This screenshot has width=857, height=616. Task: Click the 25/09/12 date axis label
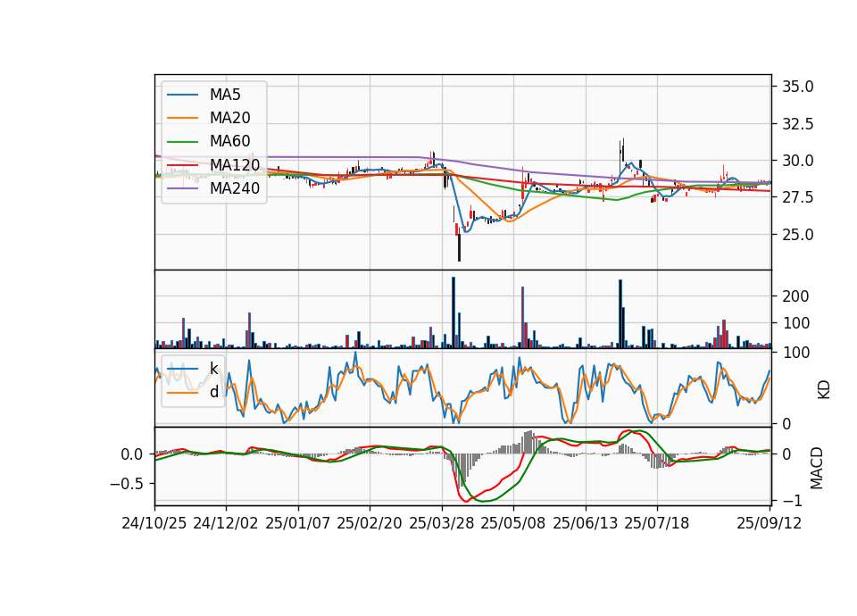pos(770,523)
